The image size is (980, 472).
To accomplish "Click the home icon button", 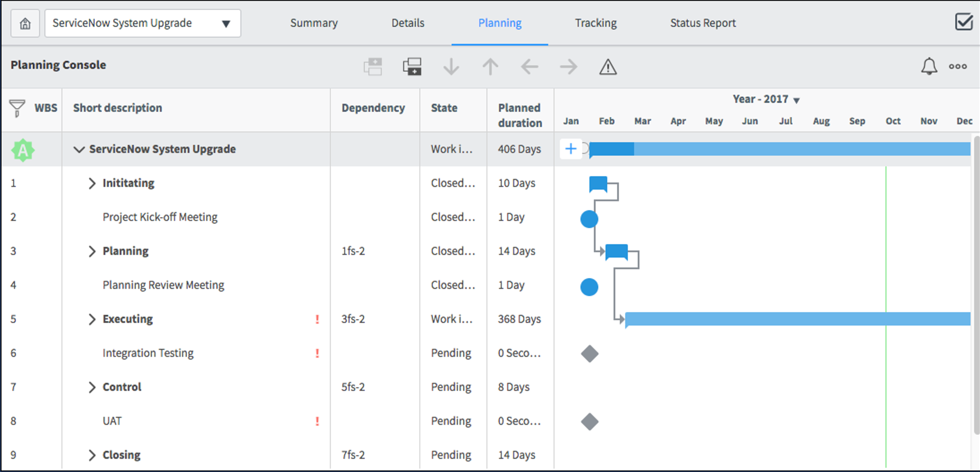I will pos(25,24).
